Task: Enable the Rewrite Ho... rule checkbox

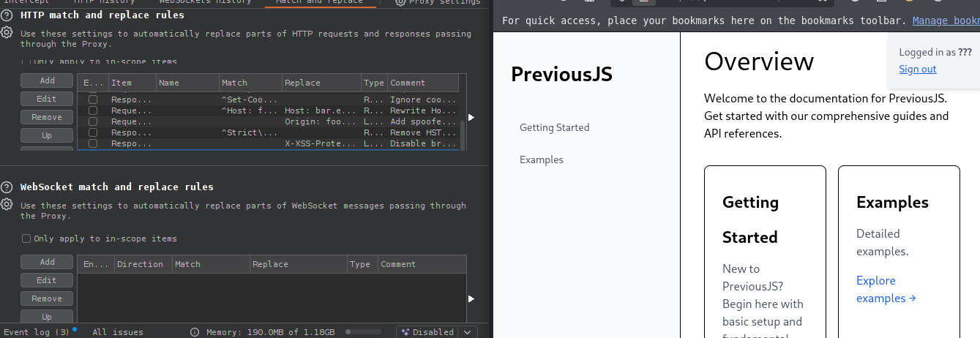Action: [x=93, y=110]
